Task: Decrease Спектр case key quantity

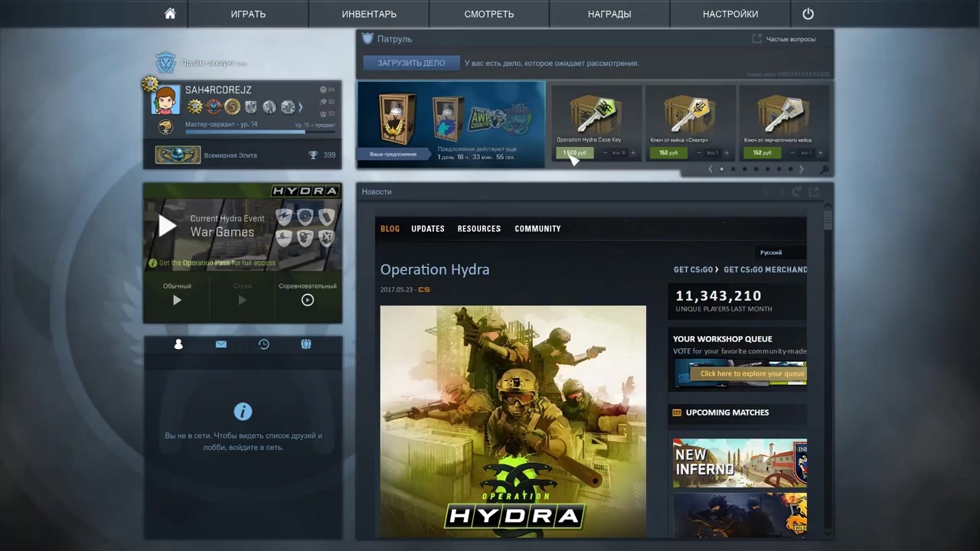Action: [698, 153]
